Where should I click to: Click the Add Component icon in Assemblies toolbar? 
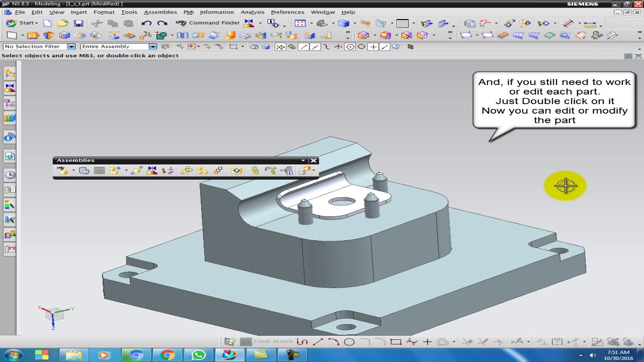coord(115,170)
